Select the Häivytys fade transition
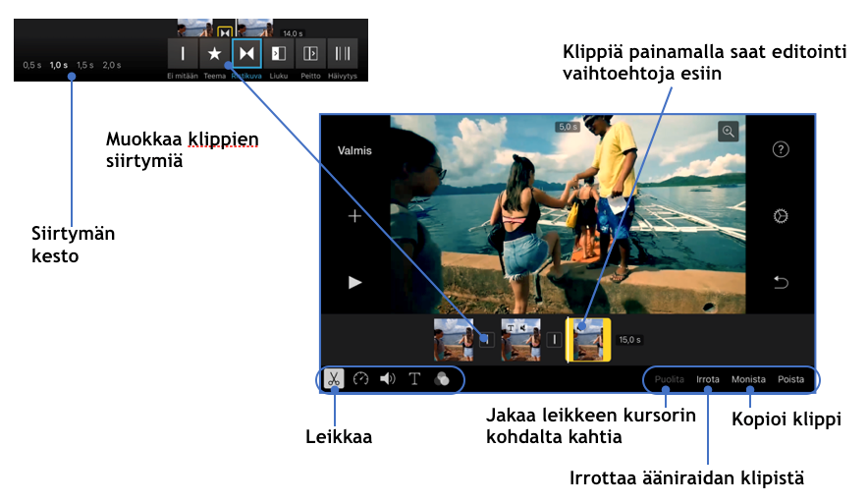Viewport: 868px width, 503px height. tap(342, 53)
